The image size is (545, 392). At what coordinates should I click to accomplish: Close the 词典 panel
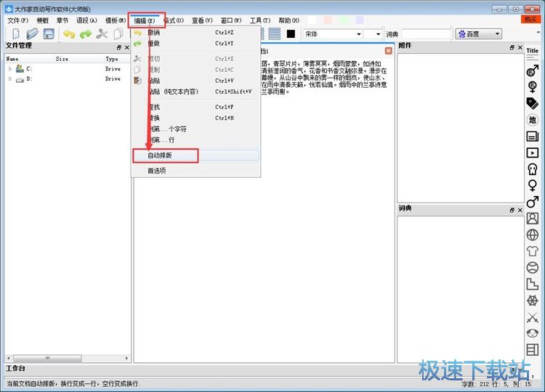(520, 210)
